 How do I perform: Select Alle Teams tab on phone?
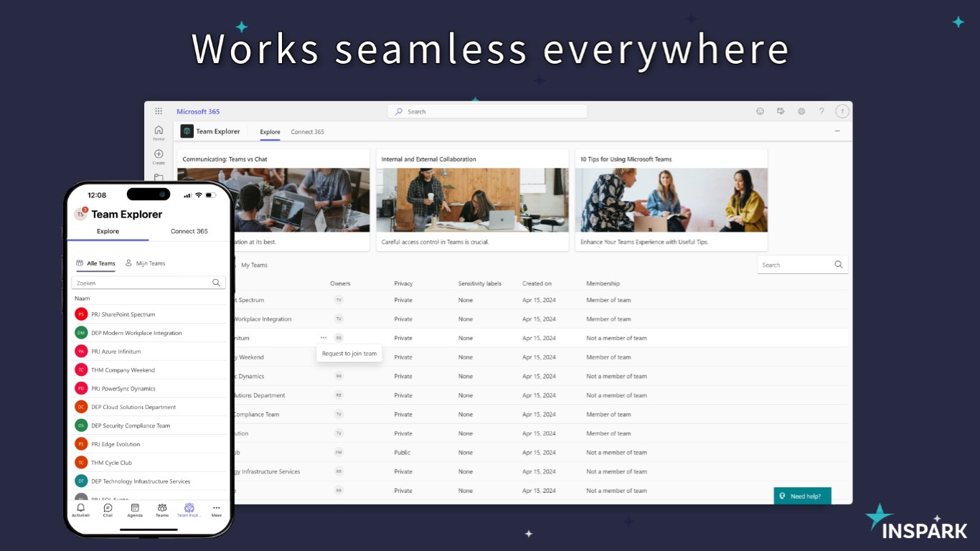point(95,263)
